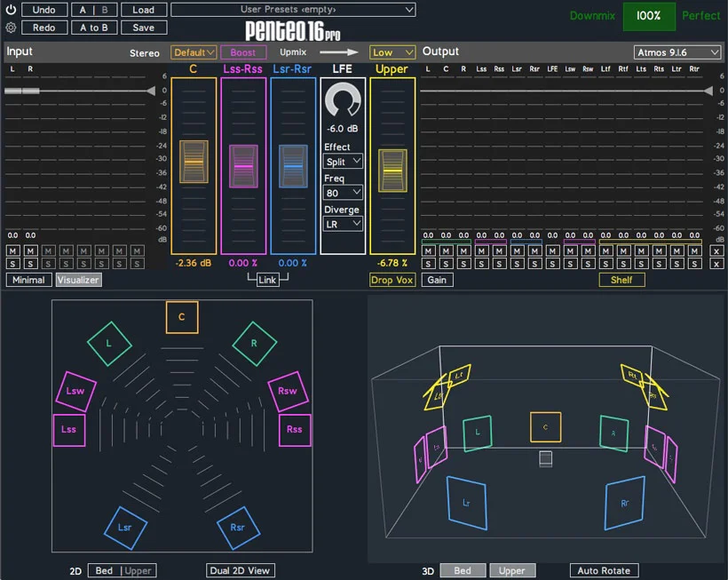Open the User Presets dropdown
Screen dimensions: 728x580
click(x=293, y=10)
